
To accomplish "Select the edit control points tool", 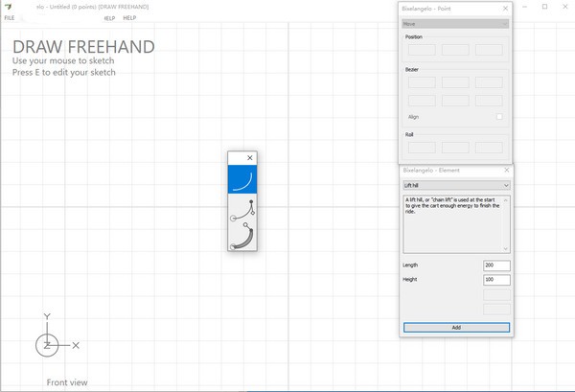I will (242, 211).
